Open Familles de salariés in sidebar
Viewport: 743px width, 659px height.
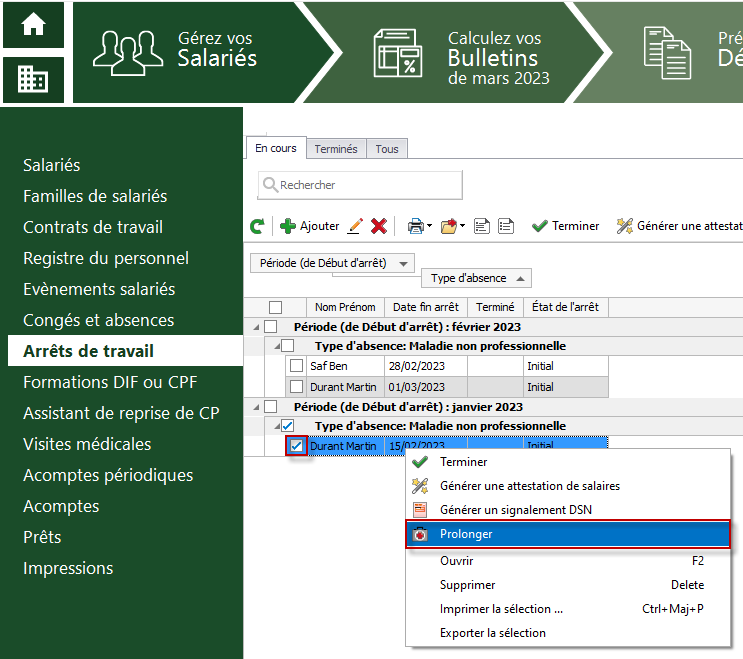(x=95, y=196)
